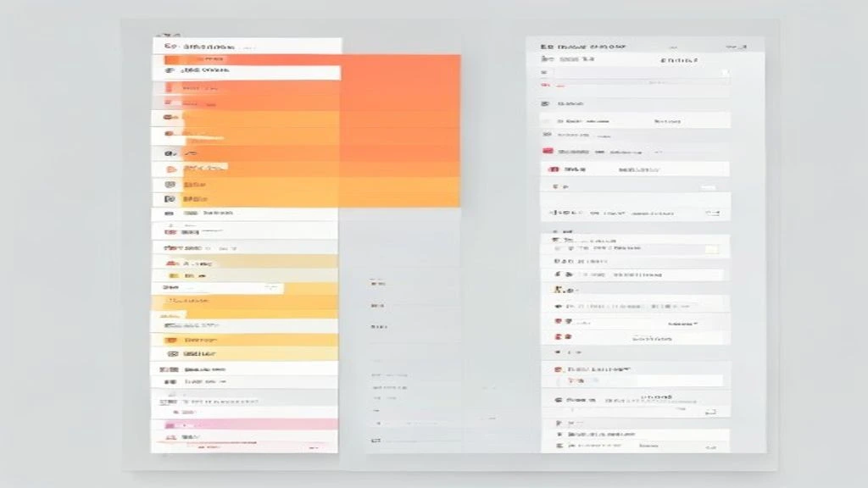868x488 pixels.
Task: Open the small box control near right panel bottom
Action: click(710, 413)
